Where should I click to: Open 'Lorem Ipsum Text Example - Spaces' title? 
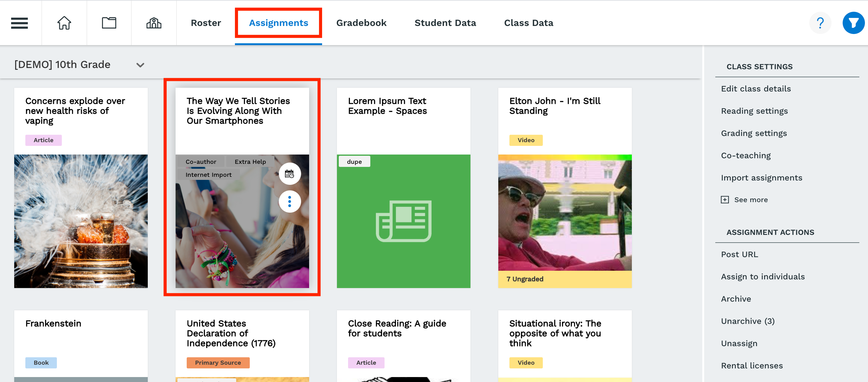tap(387, 106)
